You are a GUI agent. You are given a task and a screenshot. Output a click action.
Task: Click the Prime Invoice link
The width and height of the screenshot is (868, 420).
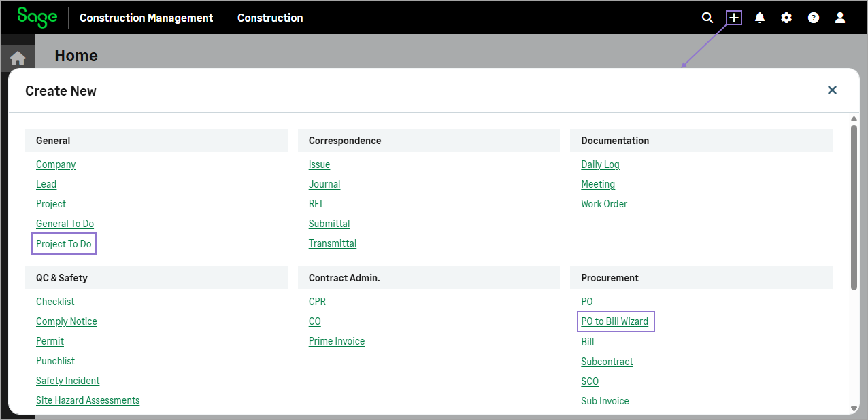click(x=337, y=341)
